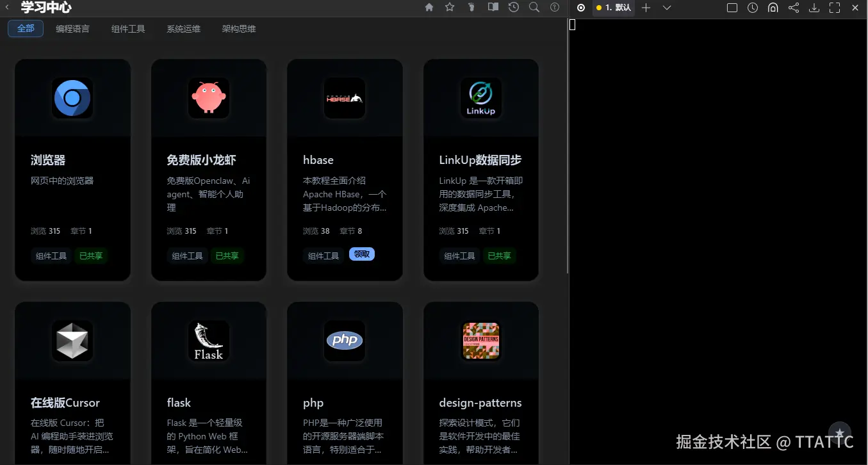
Task: Click the hbase card's 章节 8 chapter count
Action: coord(351,231)
